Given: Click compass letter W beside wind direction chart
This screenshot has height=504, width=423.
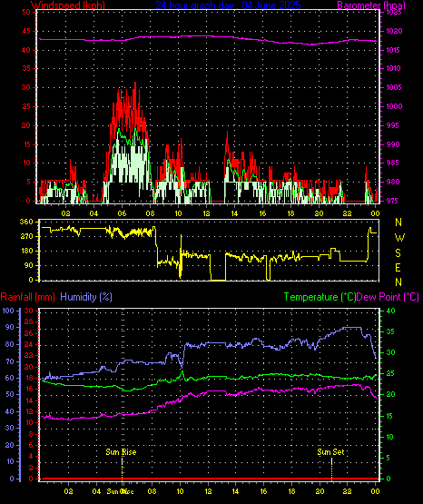Looking at the screenshot, I should pyautogui.click(x=399, y=238).
